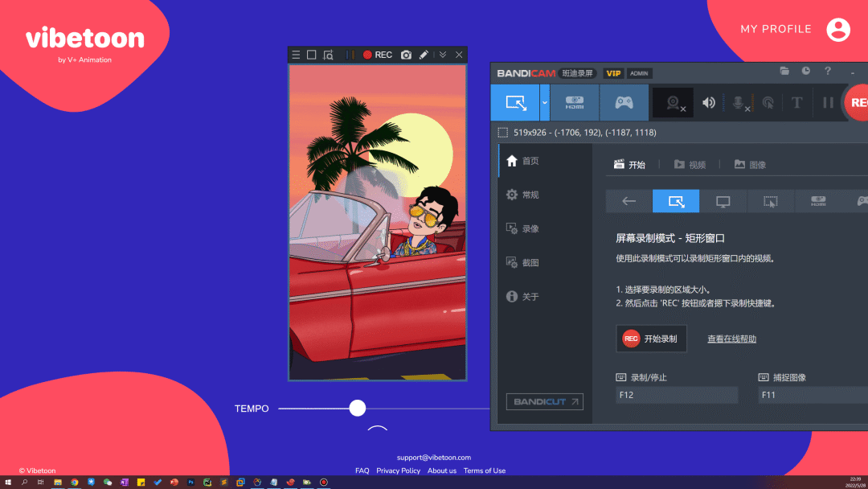868x489 pixels.
Task: Switch to device recording mode with HDMI icon
Action: coord(575,102)
